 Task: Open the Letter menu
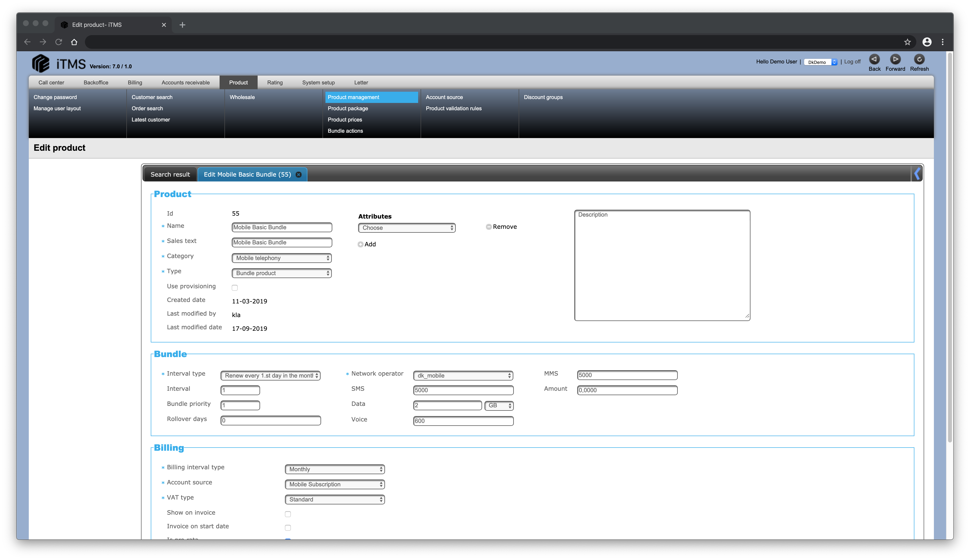361,83
